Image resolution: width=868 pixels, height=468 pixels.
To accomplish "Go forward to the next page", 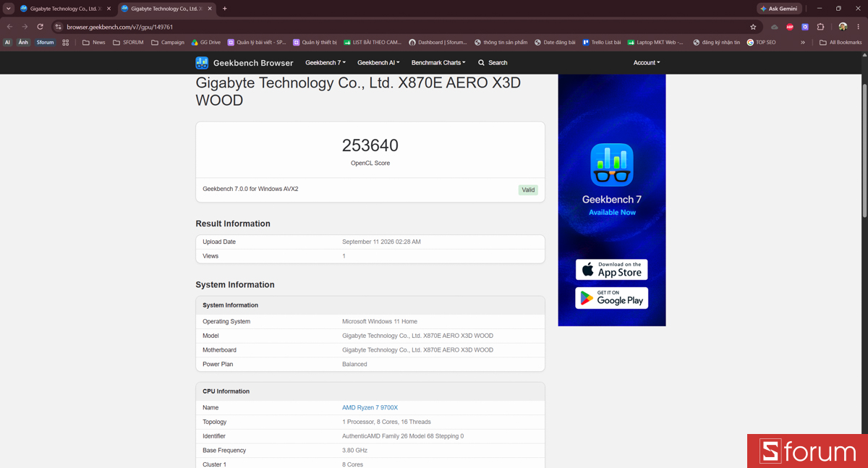I will [25, 27].
